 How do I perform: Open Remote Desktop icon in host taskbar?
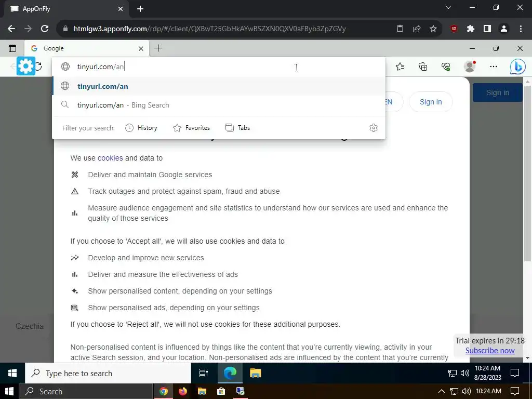click(240, 391)
